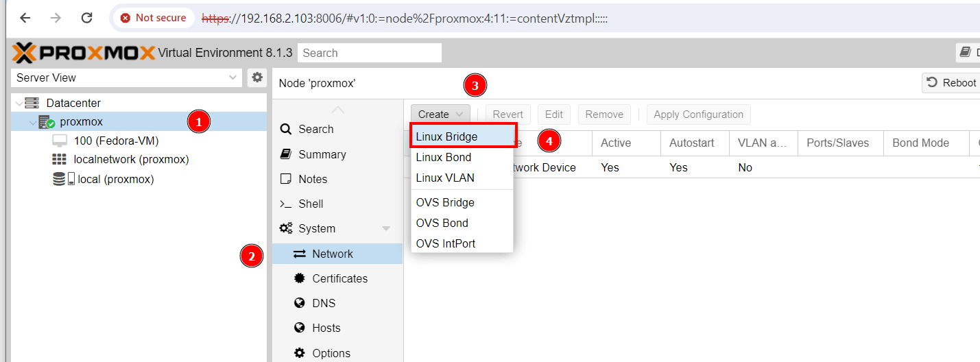This screenshot has height=362, width=980.
Task: Click the browser reload icon
Action: (x=86, y=18)
